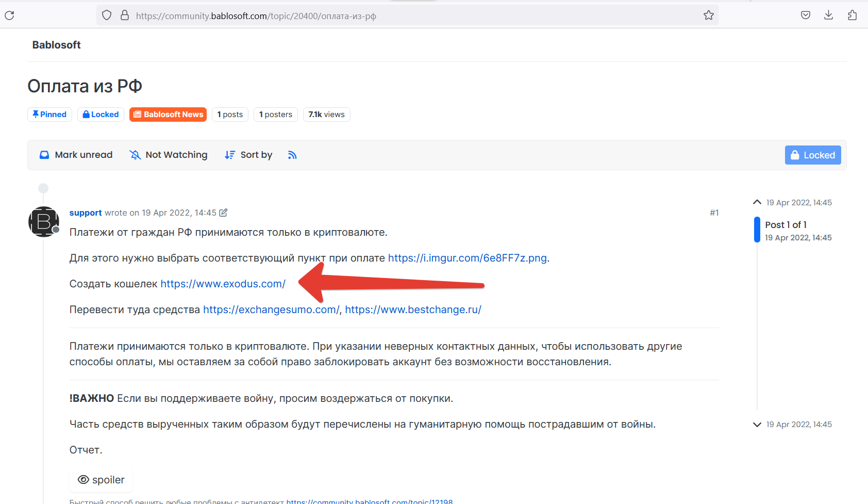This screenshot has width=868, height=504.
Task: Toggle the Not Watching notification state
Action: pyautogui.click(x=169, y=155)
